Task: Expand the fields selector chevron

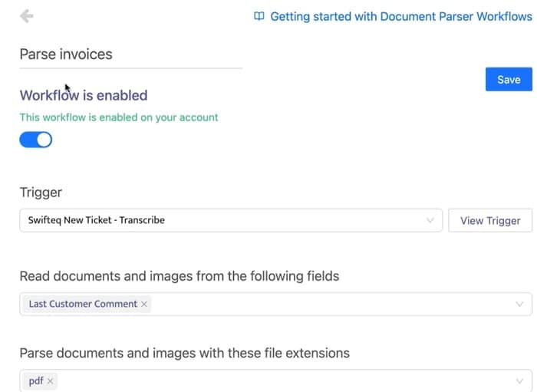Action: click(519, 304)
